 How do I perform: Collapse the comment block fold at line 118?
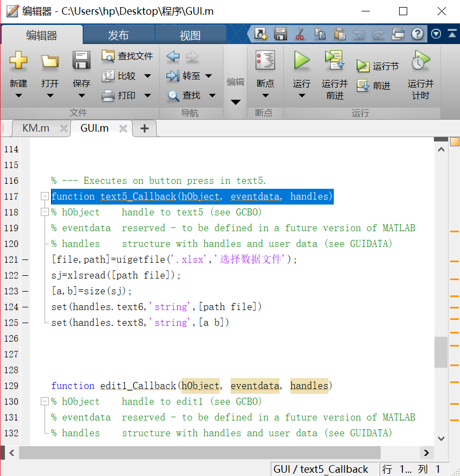click(45, 212)
